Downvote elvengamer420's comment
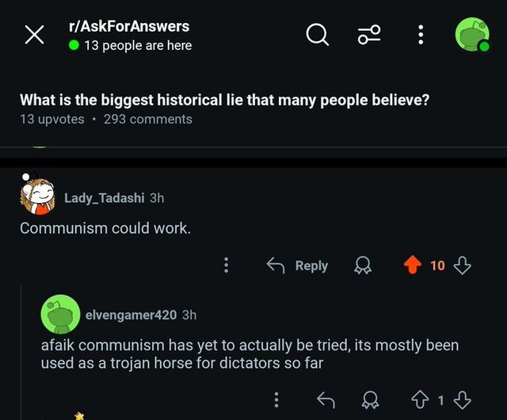Screen dimensions: 507x420 [463, 399]
